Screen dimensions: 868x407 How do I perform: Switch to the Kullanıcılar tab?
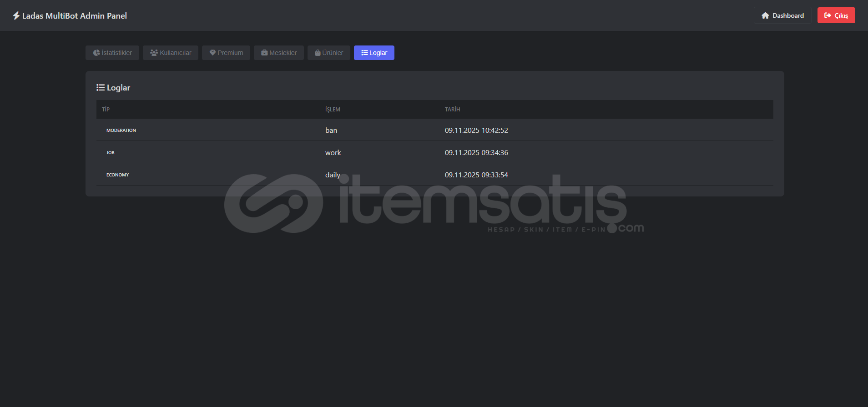[x=171, y=53]
